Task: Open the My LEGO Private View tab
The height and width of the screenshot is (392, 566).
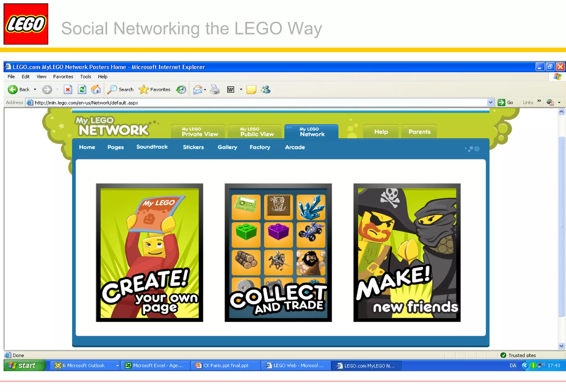Action: [x=198, y=132]
